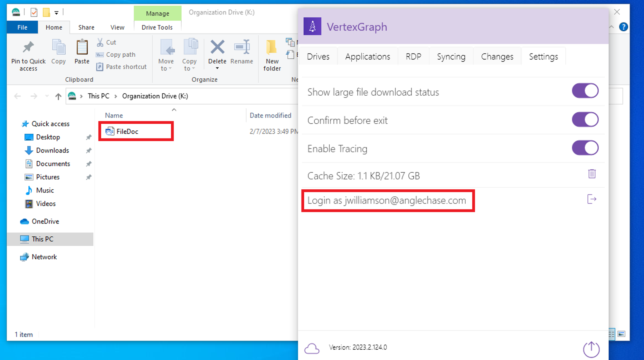This screenshot has height=360, width=644.
Task: Open VertexGraph help with the question mark icon
Action: tap(624, 27)
